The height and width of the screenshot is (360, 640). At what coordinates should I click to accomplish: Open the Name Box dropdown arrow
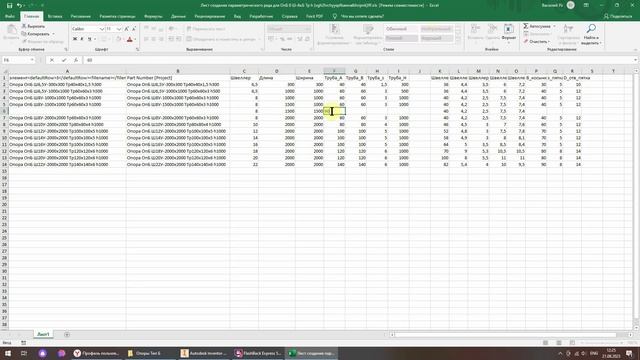click(x=32, y=60)
